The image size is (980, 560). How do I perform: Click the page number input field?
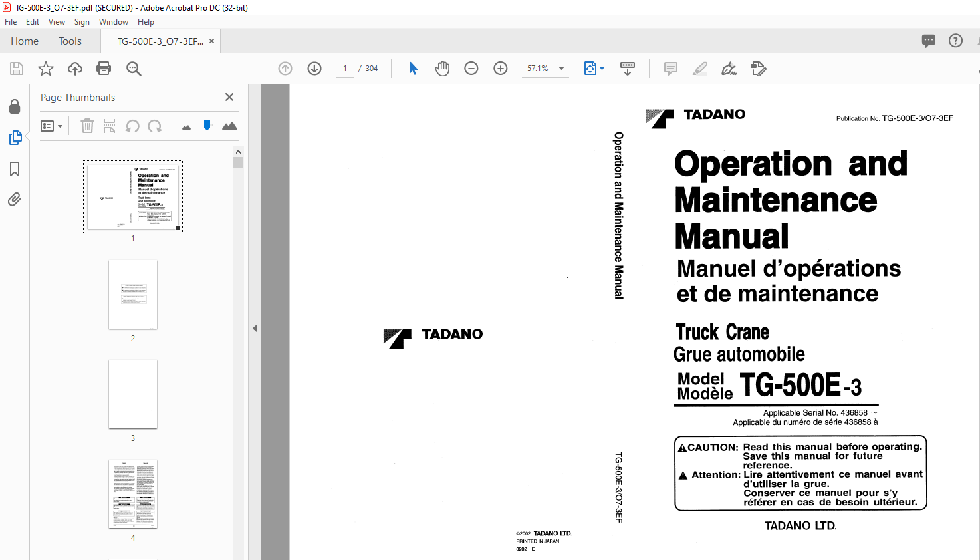pyautogui.click(x=345, y=69)
